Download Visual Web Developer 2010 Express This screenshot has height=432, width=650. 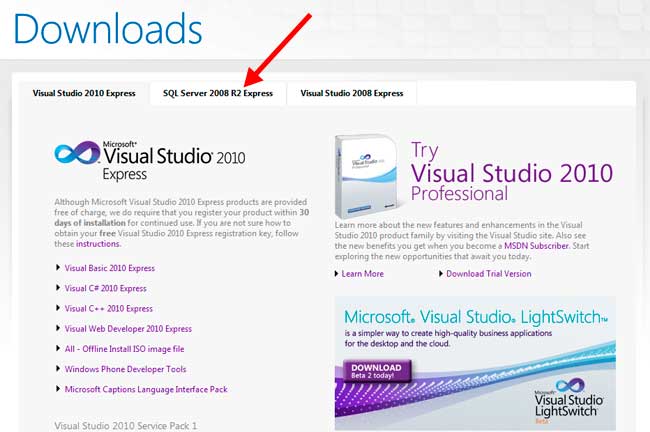point(128,329)
